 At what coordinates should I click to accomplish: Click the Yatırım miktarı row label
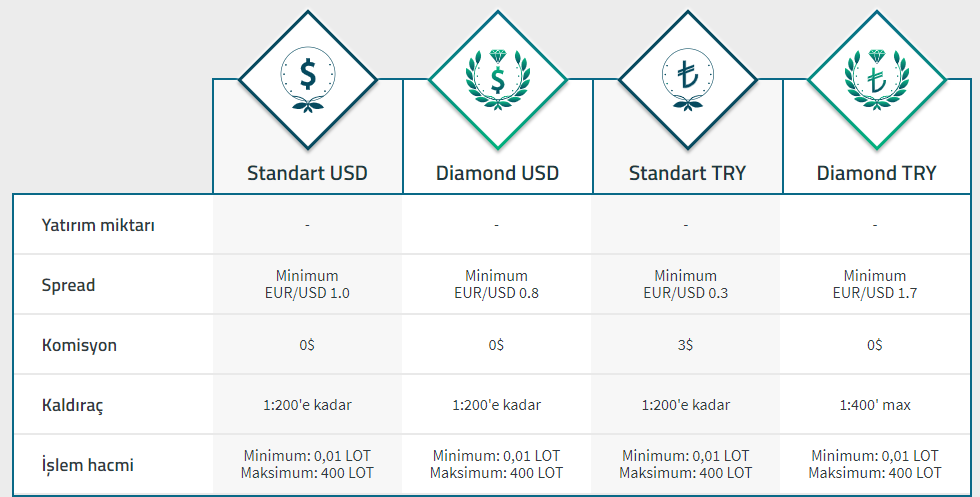click(98, 225)
